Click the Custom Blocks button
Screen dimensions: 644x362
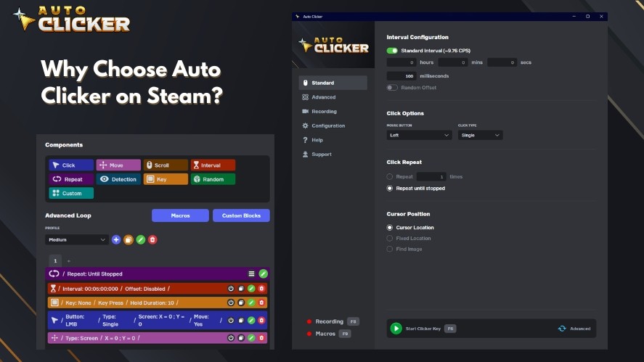click(241, 215)
